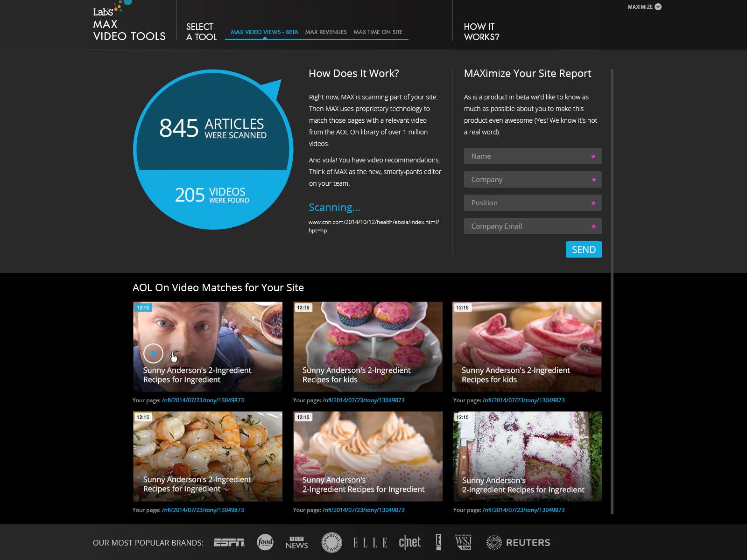Open the BBC News brand logo
The image size is (747, 560).
tap(297, 542)
